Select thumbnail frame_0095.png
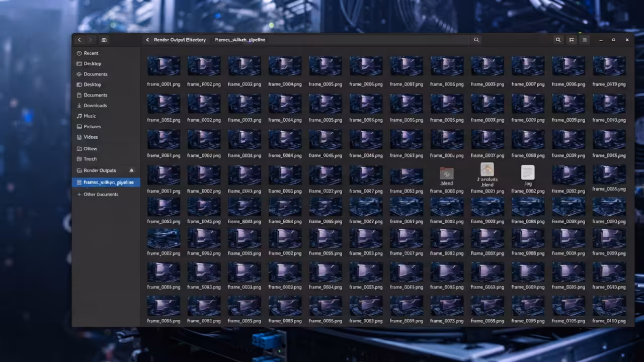The width and height of the screenshot is (644, 362). [528, 306]
